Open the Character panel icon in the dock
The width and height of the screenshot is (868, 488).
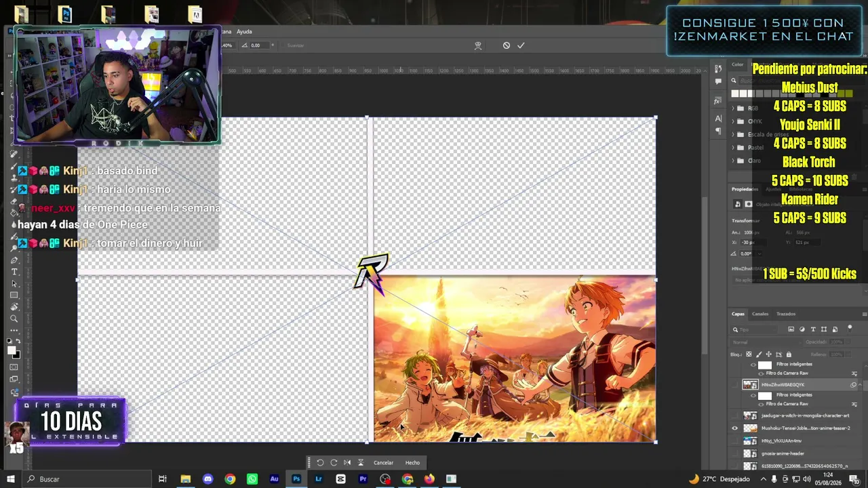pos(718,118)
